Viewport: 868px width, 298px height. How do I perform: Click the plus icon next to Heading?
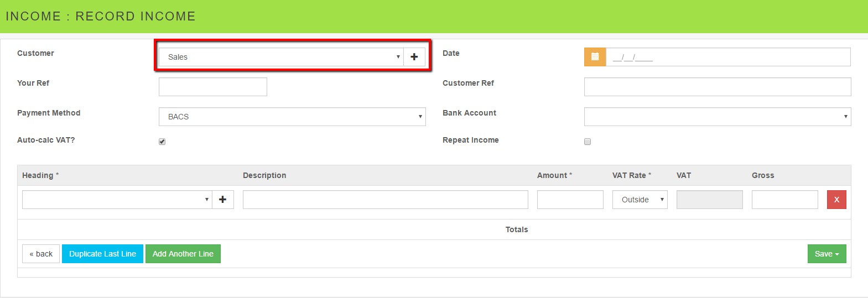click(222, 200)
